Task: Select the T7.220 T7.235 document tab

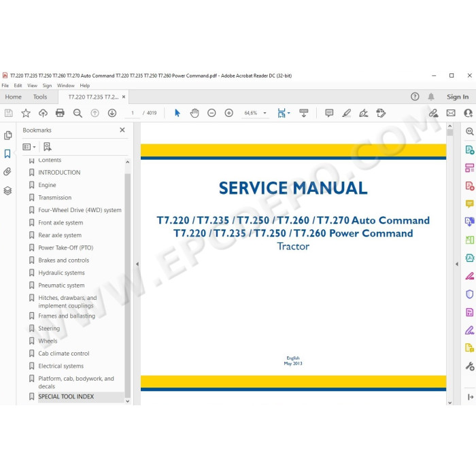Action: pyautogui.click(x=94, y=97)
